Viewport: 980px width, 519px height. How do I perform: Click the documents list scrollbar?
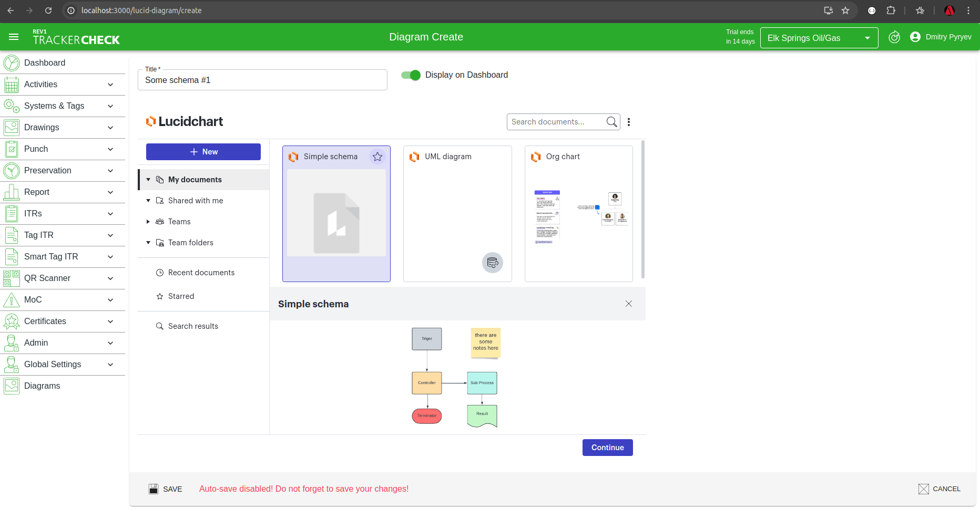coord(643,209)
